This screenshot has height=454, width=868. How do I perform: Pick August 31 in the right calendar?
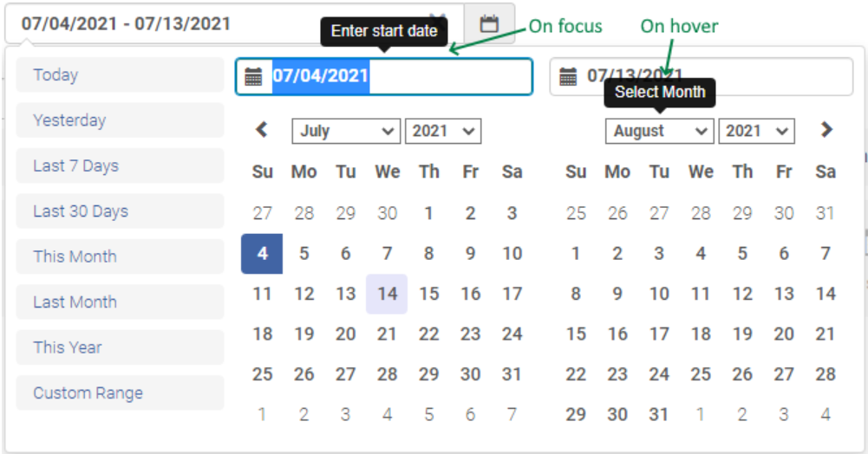(x=659, y=415)
